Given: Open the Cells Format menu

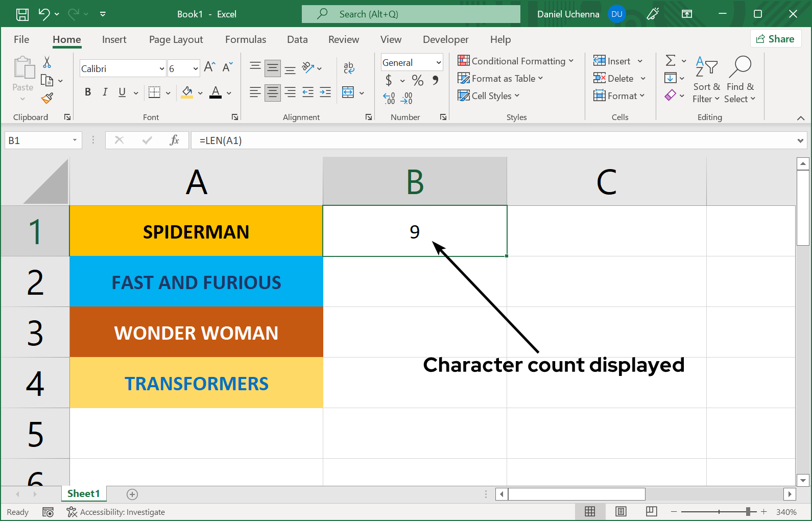Looking at the screenshot, I should (x=619, y=96).
